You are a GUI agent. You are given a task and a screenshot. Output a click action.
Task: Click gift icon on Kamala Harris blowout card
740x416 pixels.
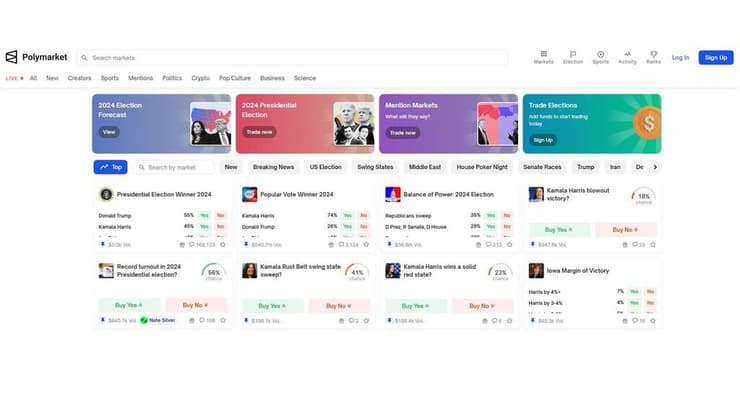(625, 245)
